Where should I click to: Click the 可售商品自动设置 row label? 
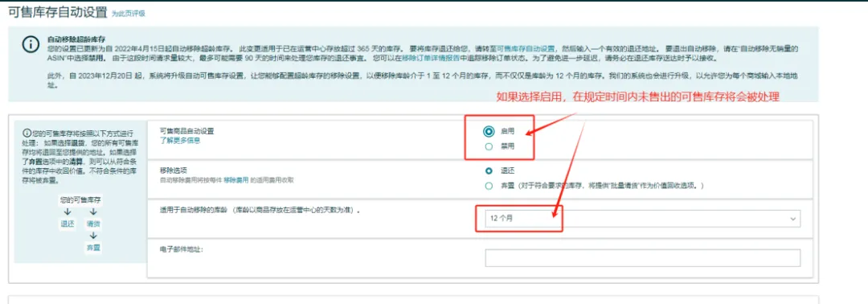(186, 131)
